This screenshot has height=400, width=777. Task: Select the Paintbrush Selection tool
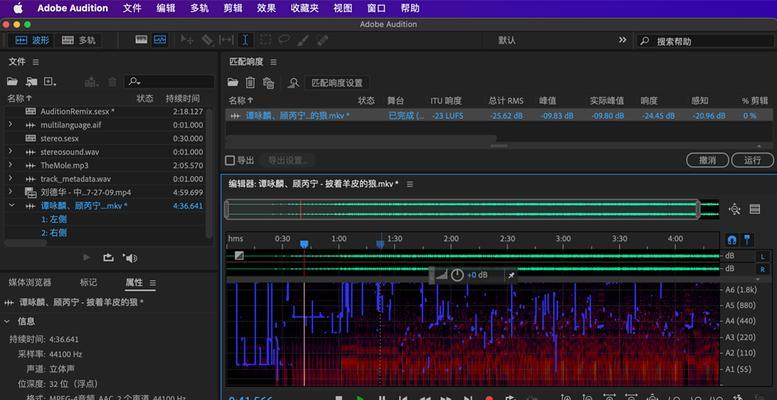(x=303, y=41)
